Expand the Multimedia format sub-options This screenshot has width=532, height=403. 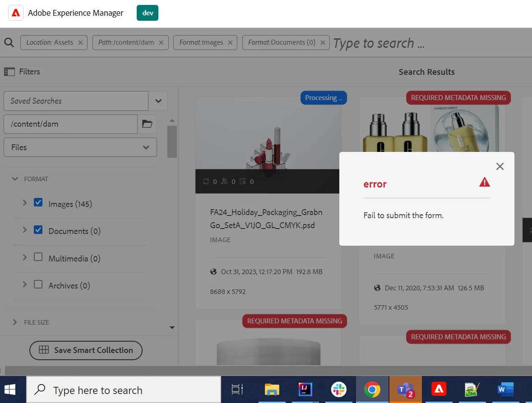[24, 257]
